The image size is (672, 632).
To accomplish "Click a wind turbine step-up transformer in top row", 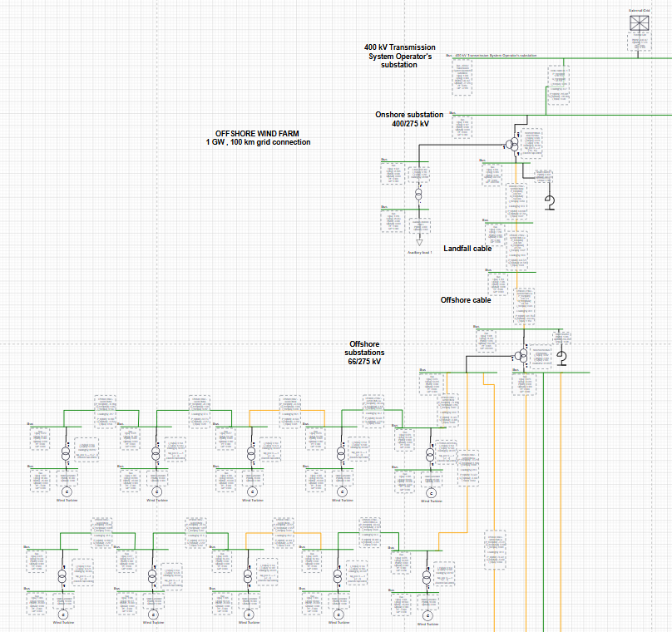I will 66,453.
